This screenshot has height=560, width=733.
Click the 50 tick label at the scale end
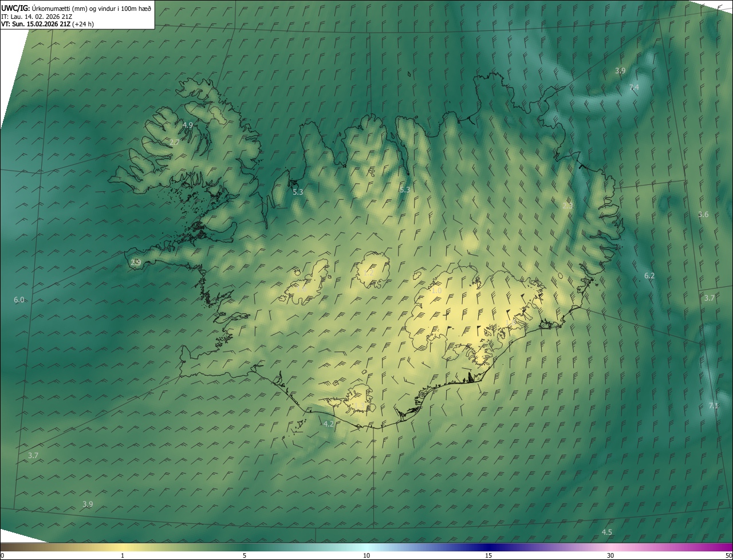(x=728, y=555)
